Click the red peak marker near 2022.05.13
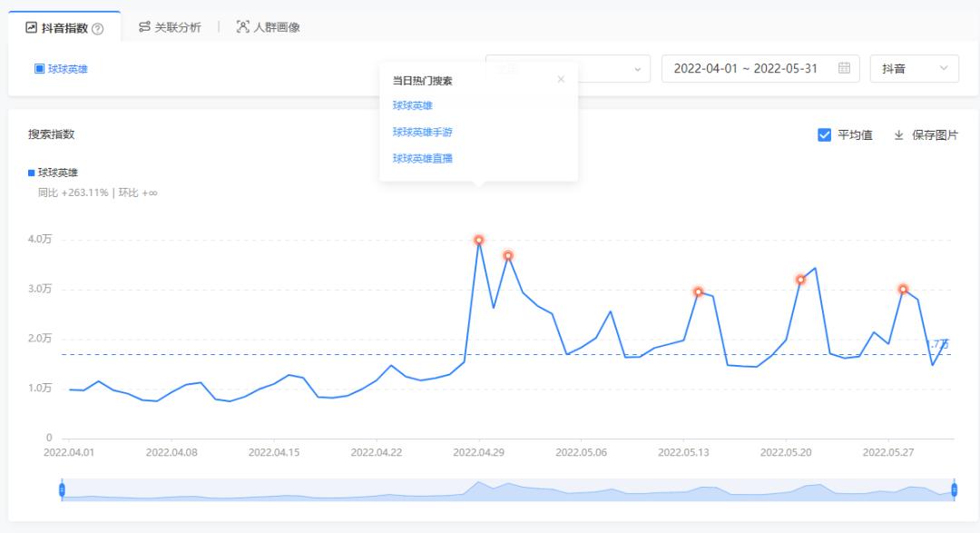Screen dimensions: 980x533 [698, 291]
